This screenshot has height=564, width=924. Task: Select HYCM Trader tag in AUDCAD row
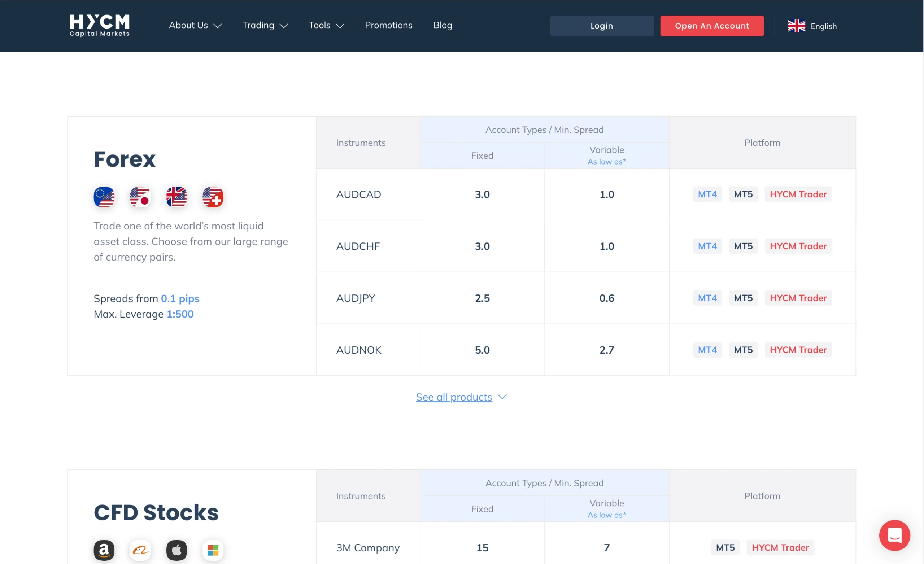(x=798, y=194)
